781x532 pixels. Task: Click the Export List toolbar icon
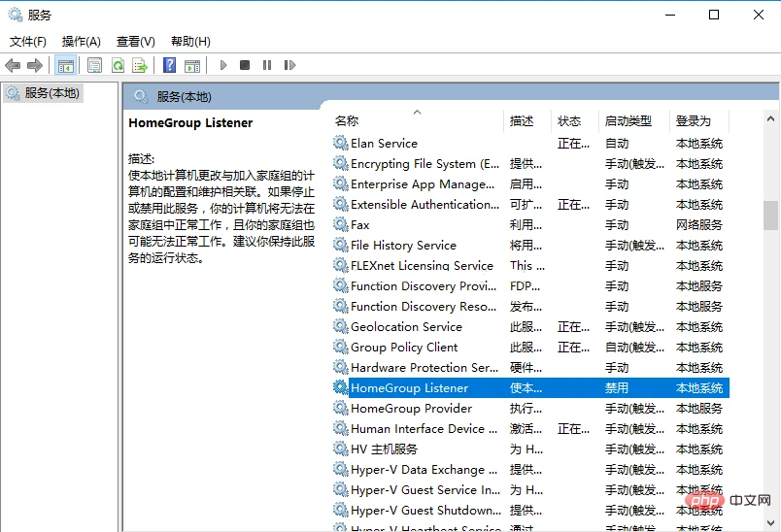(140, 65)
